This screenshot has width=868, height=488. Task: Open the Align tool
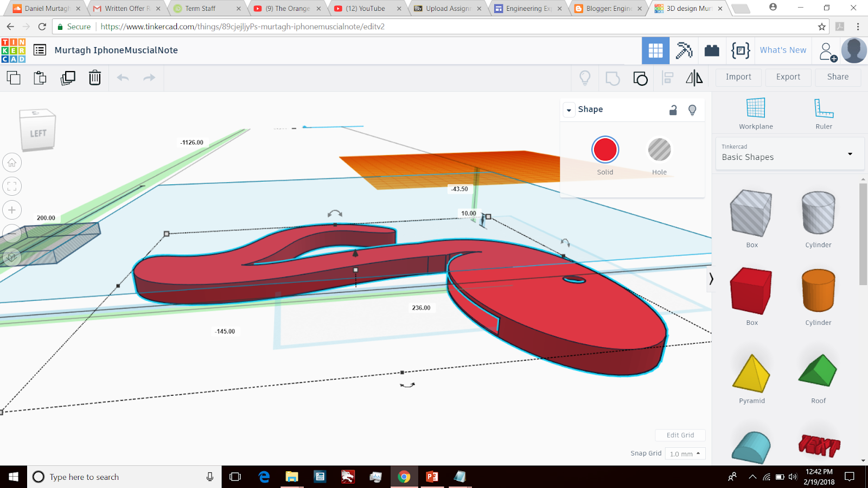tap(667, 78)
